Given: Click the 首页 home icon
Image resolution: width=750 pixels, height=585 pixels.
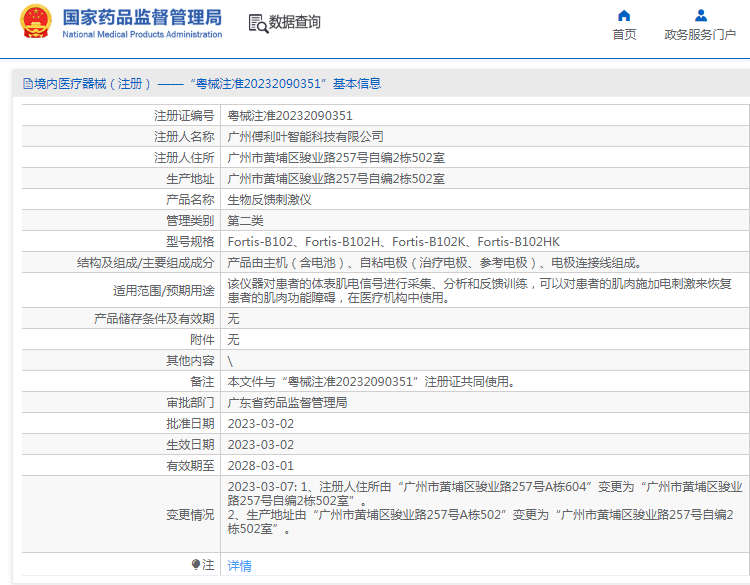Looking at the screenshot, I should tap(624, 16).
